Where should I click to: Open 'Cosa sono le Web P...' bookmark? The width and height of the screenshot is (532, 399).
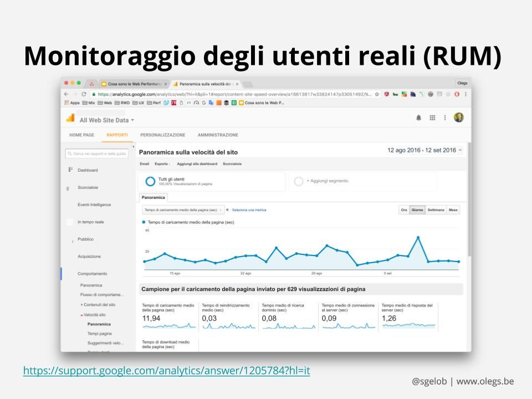pyautogui.click(x=262, y=103)
